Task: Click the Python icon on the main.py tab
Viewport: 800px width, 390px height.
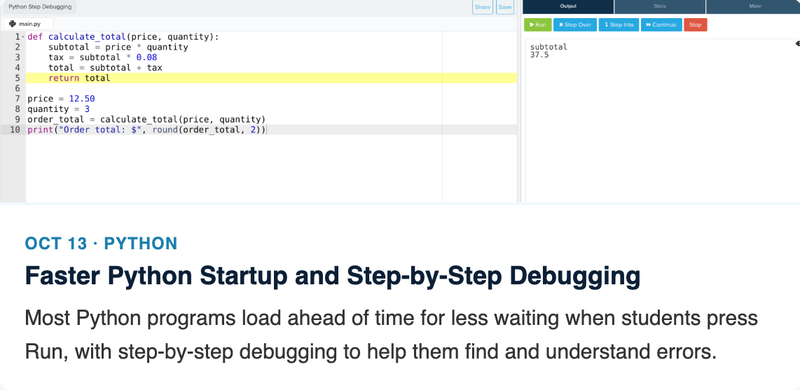Action: click(13, 24)
